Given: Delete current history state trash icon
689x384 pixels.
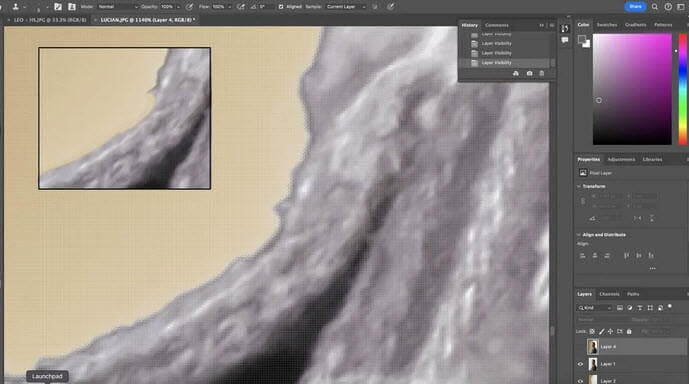Looking at the screenshot, I should coord(541,73).
